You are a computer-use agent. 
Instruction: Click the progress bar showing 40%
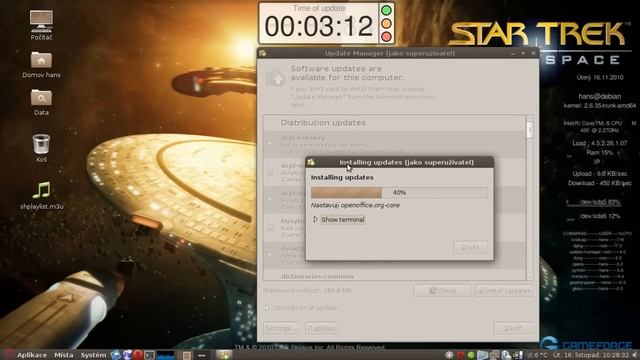coord(399,192)
